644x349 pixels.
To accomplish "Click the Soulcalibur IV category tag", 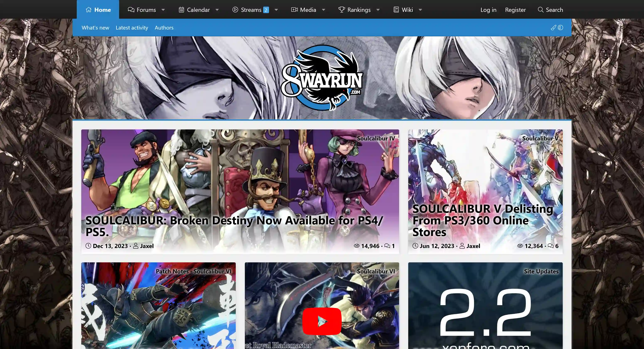I will (x=376, y=138).
